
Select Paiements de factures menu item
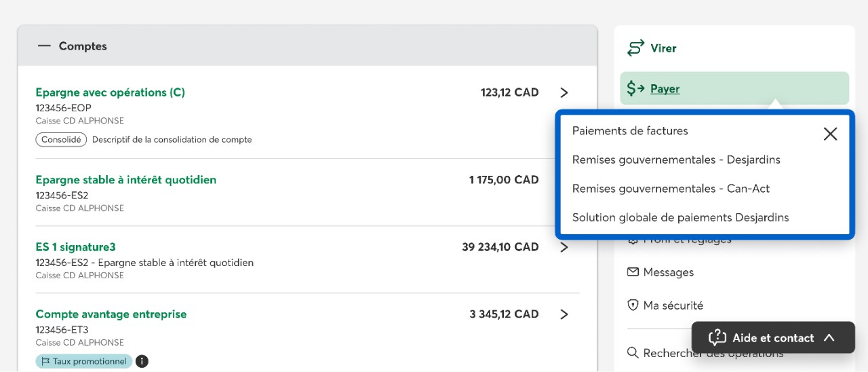pos(630,131)
